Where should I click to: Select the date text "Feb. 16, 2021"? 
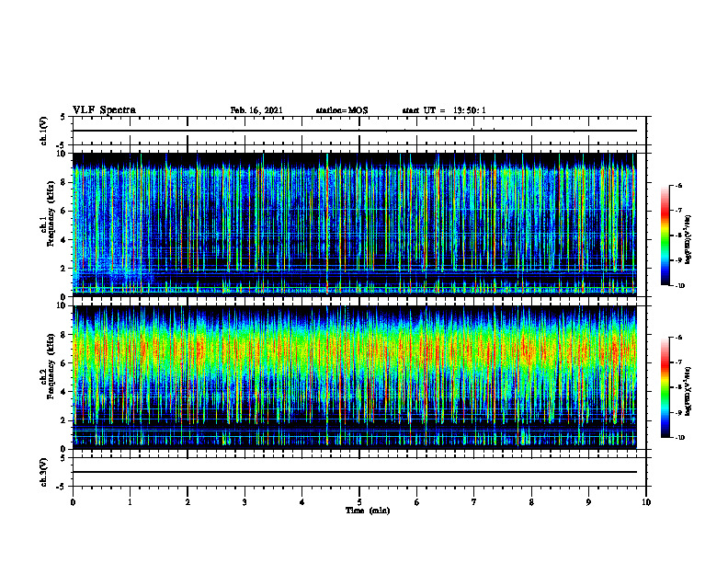pos(256,110)
